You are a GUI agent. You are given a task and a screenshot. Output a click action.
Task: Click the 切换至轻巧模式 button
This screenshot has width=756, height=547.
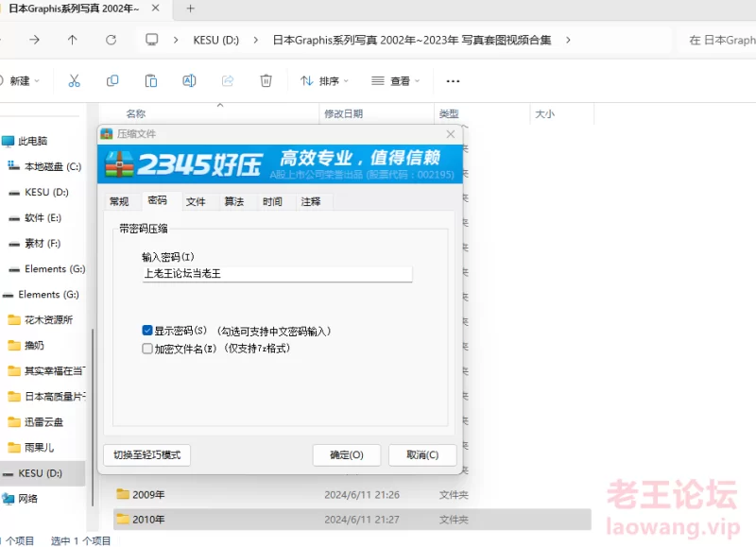point(147,455)
